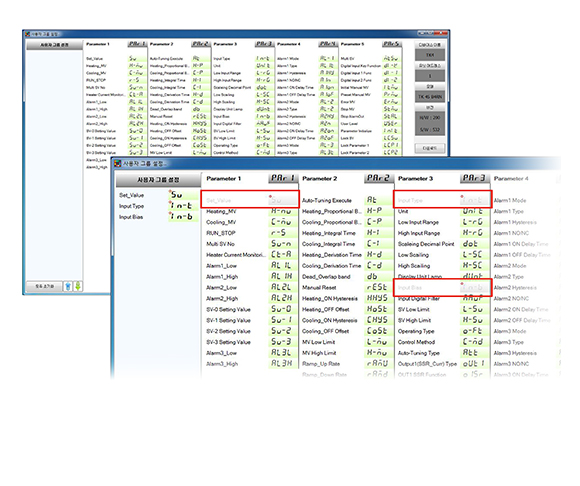Select the greyed Input Type row outlined in red
The width and height of the screenshot is (580, 486).
[442, 200]
